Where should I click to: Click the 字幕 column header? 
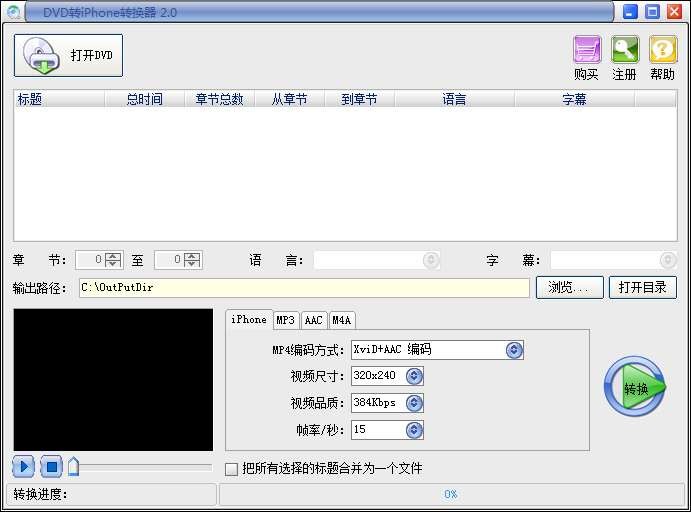[x=575, y=99]
